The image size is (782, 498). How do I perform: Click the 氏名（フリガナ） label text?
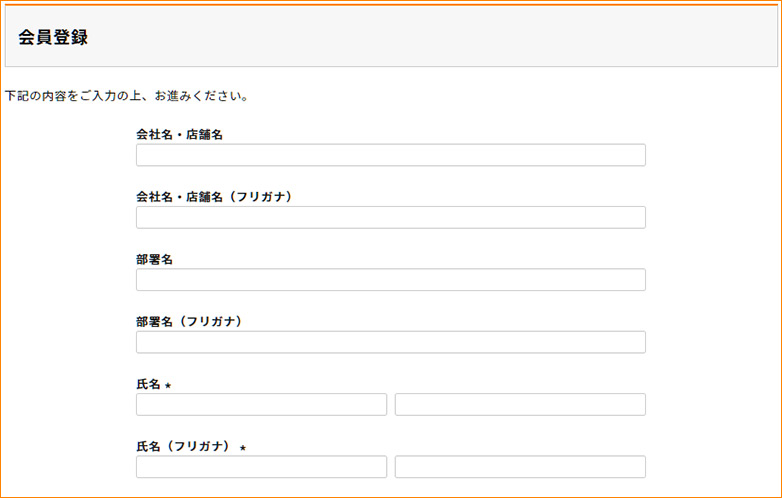tap(183, 447)
